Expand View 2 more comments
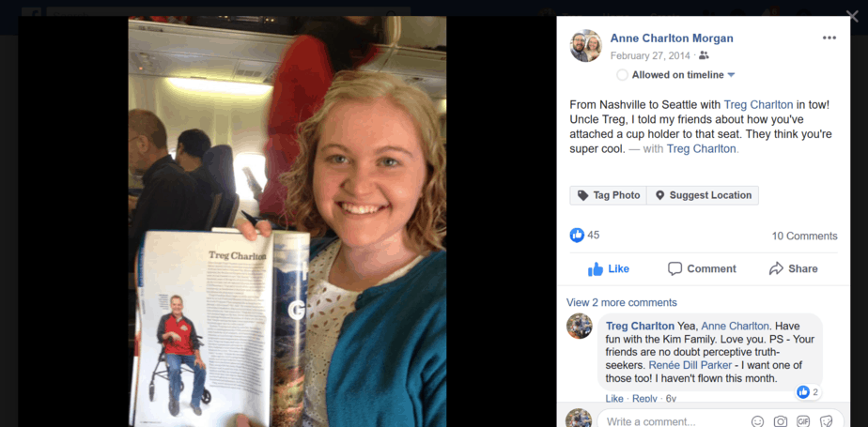This screenshot has height=427, width=868. (621, 302)
